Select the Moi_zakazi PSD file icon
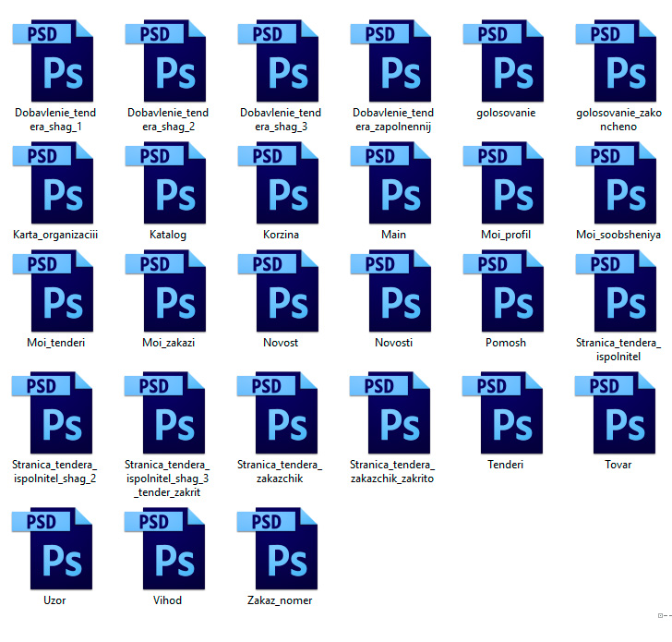 [166, 291]
